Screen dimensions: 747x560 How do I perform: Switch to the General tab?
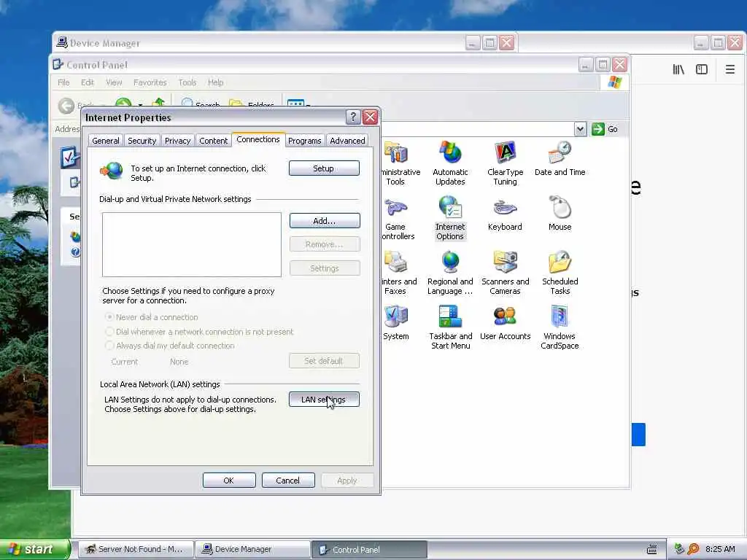tap(106, 141)
